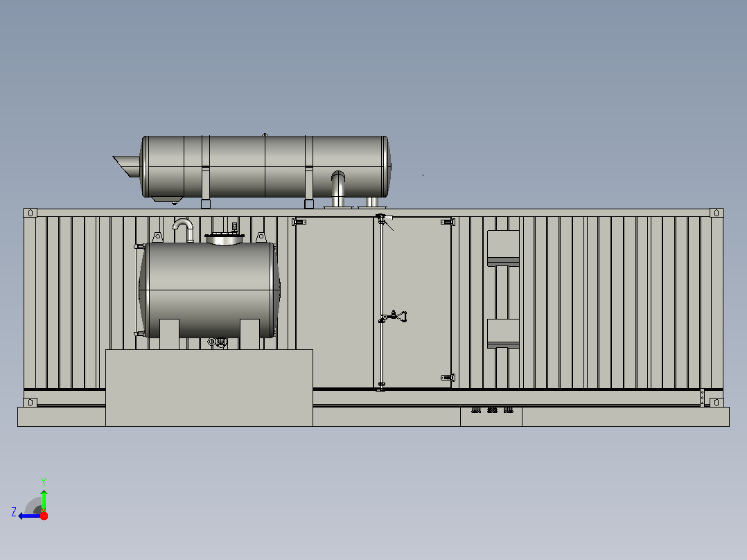Image resolution: width=747 pixels, height=560 pixels.
Task: Select the top-right corner casting of the container
Action: pos(717,213)
